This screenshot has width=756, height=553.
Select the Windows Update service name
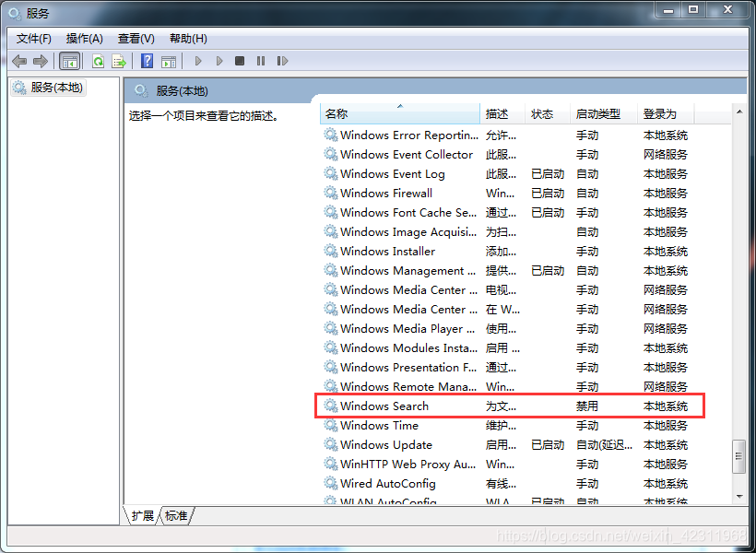click(x=386, y=444)
